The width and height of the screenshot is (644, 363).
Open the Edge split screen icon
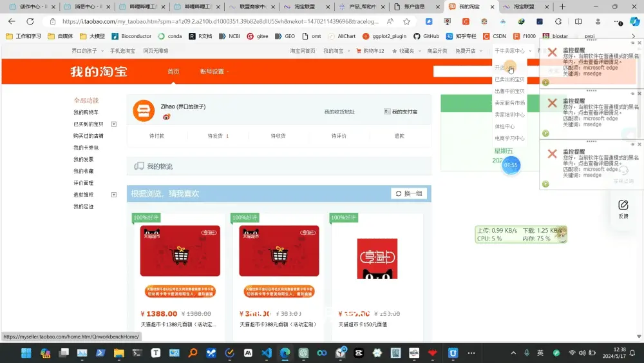[x=578, y=21]
